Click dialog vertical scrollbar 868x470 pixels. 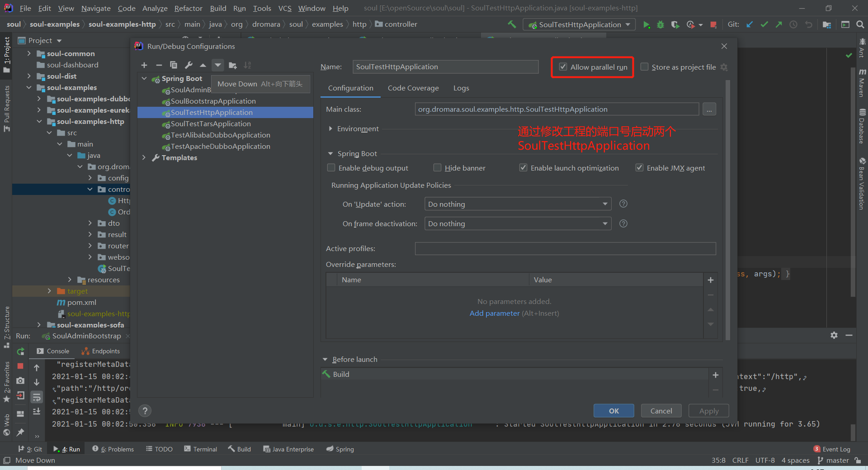727,210
